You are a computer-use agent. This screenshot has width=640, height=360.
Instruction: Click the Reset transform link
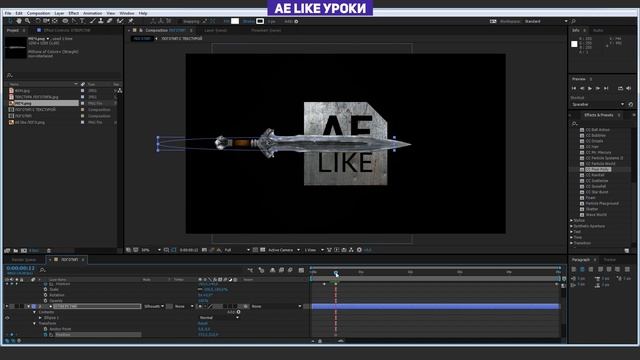click(203, 323)
